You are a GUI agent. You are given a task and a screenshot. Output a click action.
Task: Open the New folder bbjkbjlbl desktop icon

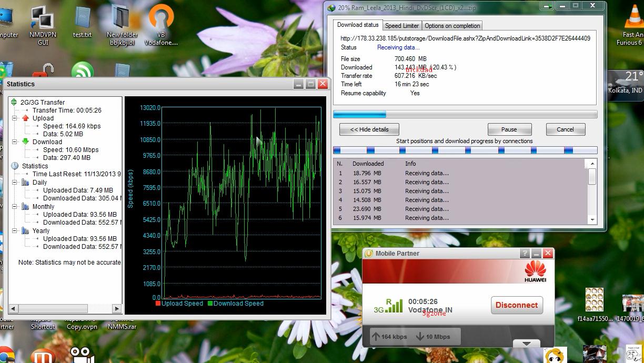(x=122, y=25)
